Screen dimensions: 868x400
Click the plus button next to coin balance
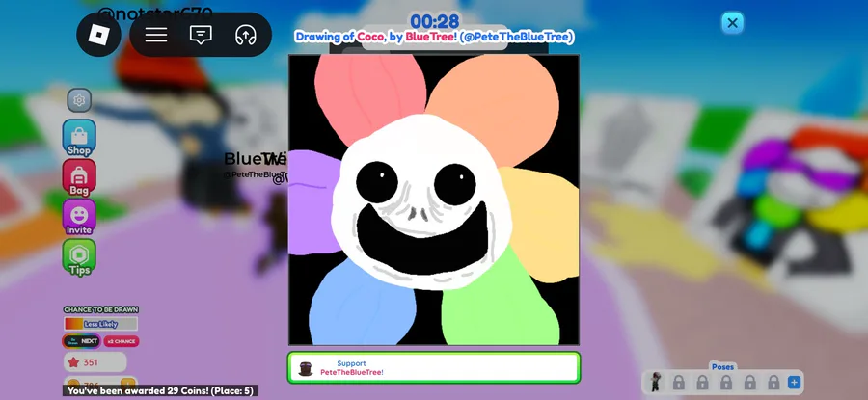(x=128, y=384)
